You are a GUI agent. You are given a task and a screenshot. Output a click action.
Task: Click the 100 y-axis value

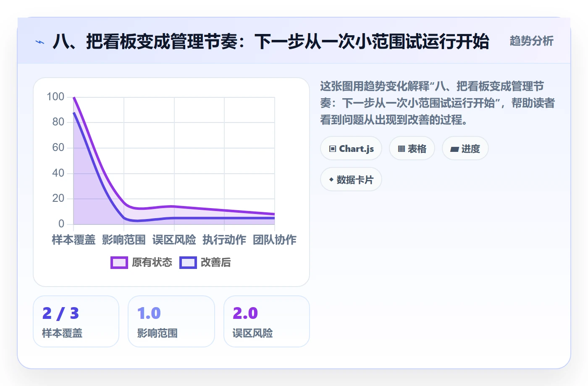tap(55, 97)
